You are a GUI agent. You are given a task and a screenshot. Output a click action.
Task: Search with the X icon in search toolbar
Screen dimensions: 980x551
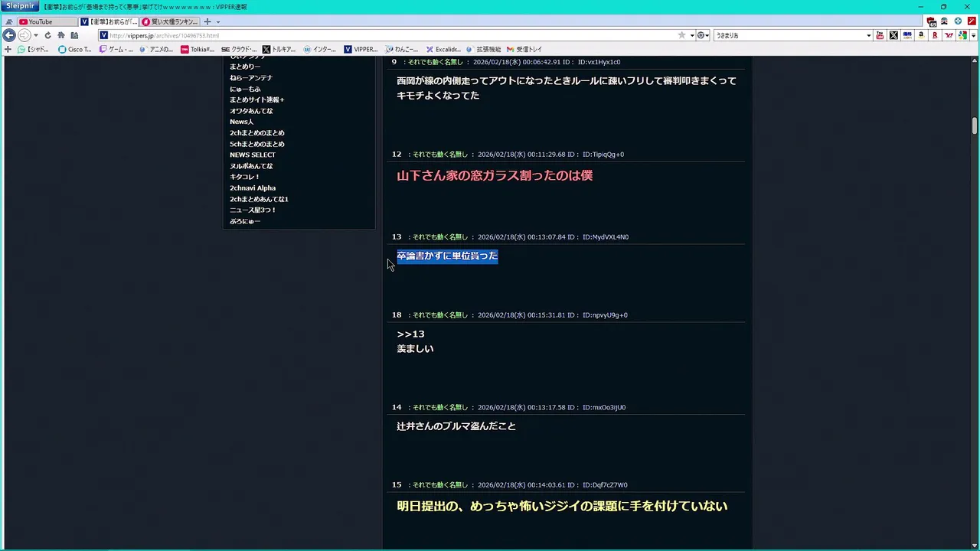pos(893,35)
